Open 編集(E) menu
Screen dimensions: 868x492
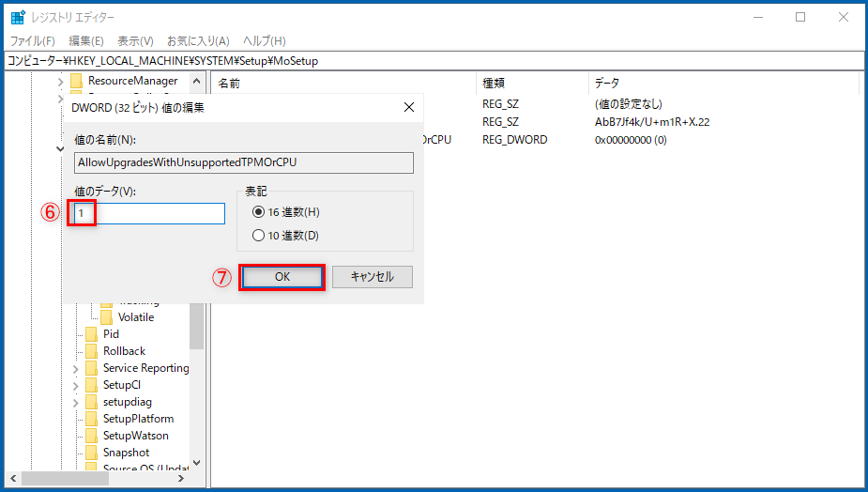tap(85, 41)
